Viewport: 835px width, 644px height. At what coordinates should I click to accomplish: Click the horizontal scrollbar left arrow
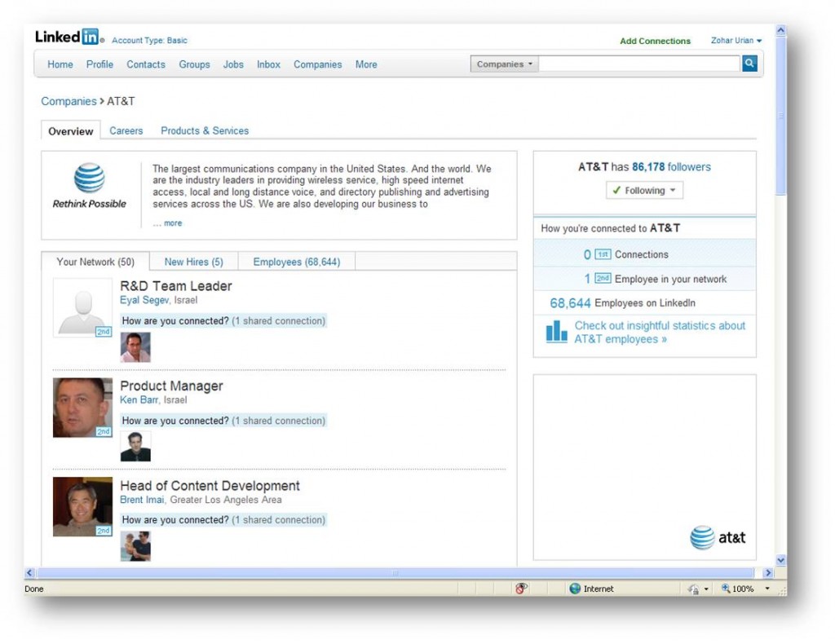point(30,573)
